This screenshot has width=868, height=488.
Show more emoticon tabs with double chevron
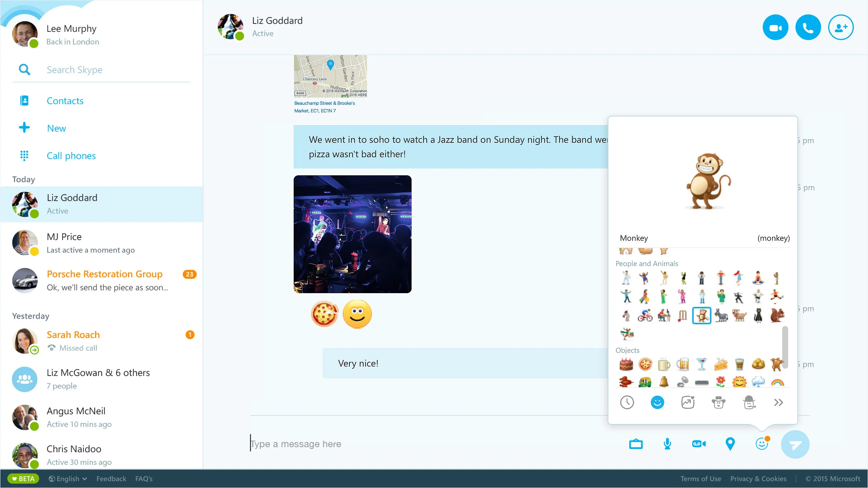pos(779,402)
